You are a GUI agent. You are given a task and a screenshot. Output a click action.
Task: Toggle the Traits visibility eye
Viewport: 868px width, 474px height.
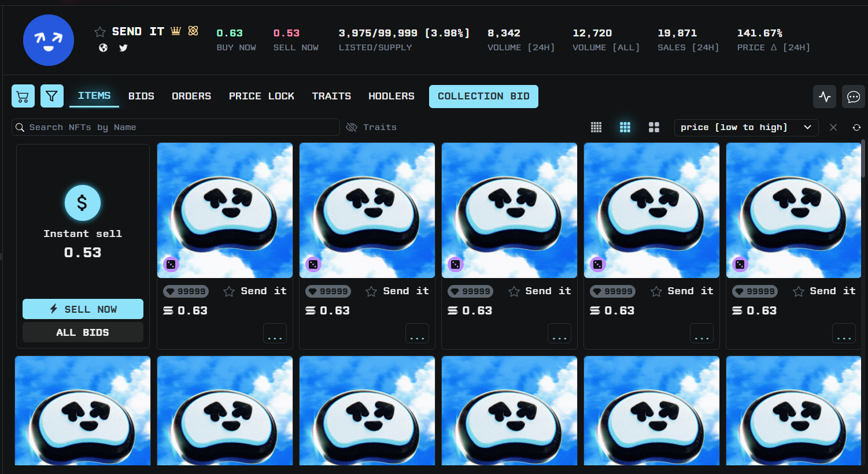(352, 127)
